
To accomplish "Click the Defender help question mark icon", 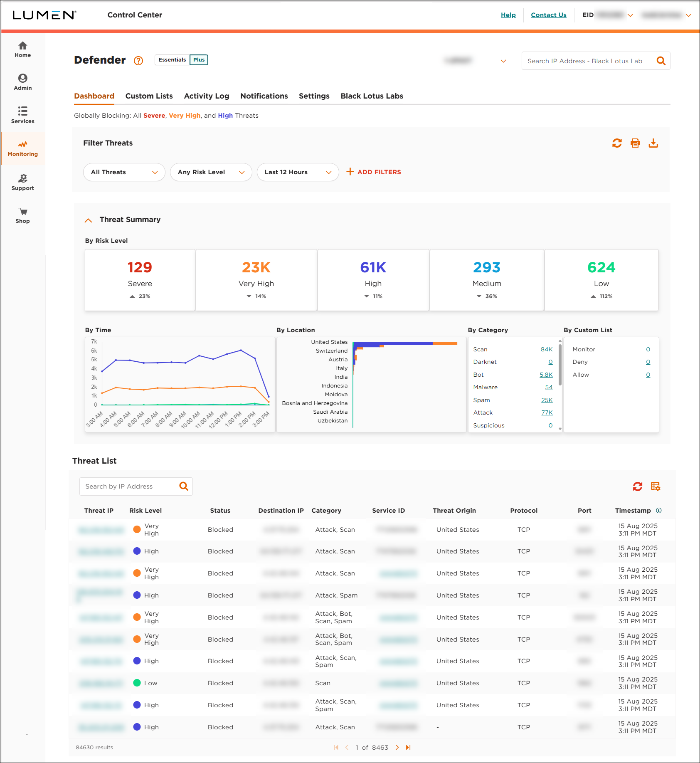I will (138, 61).
